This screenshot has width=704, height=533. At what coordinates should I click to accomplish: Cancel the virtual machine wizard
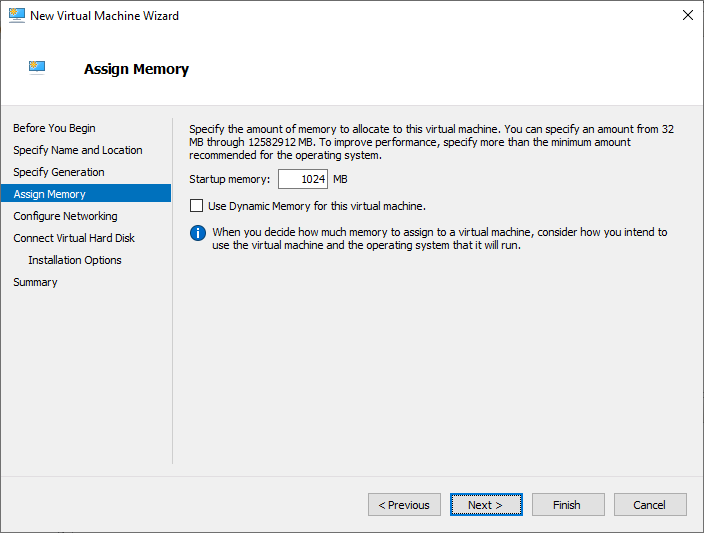tap(650, 505)
